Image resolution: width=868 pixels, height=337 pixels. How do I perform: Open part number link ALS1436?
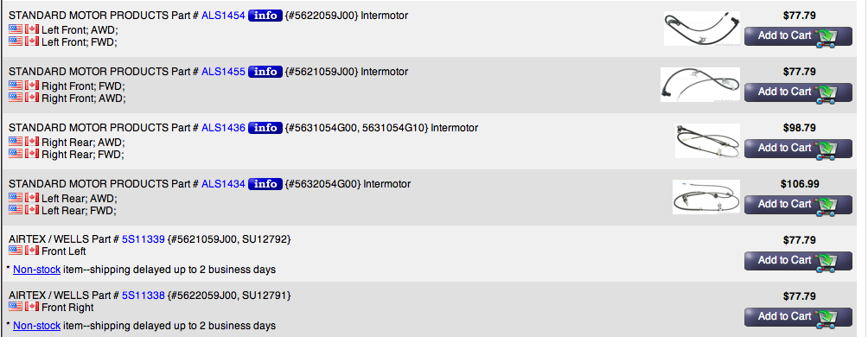[x=223, y=128]
